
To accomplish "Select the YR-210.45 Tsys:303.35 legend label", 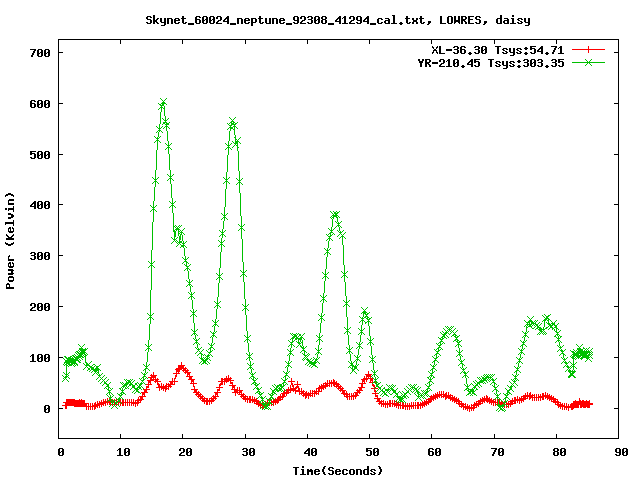I will [x=491, y=63].
